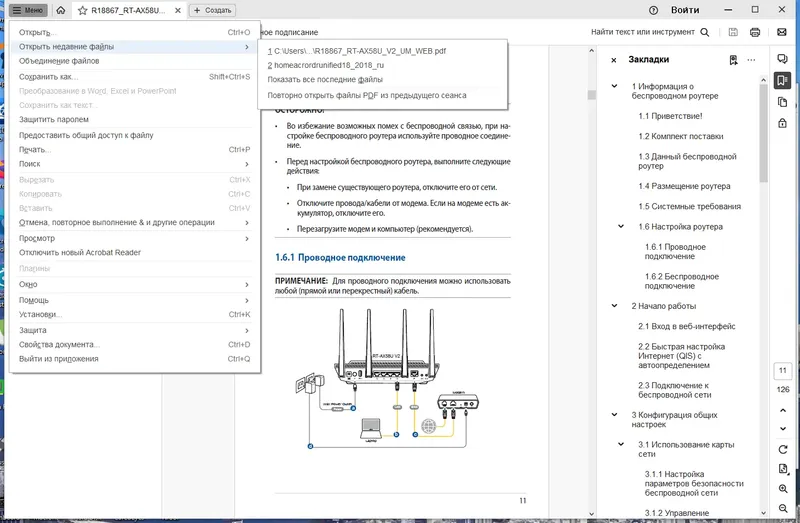Open bookmark 2.3 Подключение к беспроводной сети
800x523 pixels.
(674, 390)
